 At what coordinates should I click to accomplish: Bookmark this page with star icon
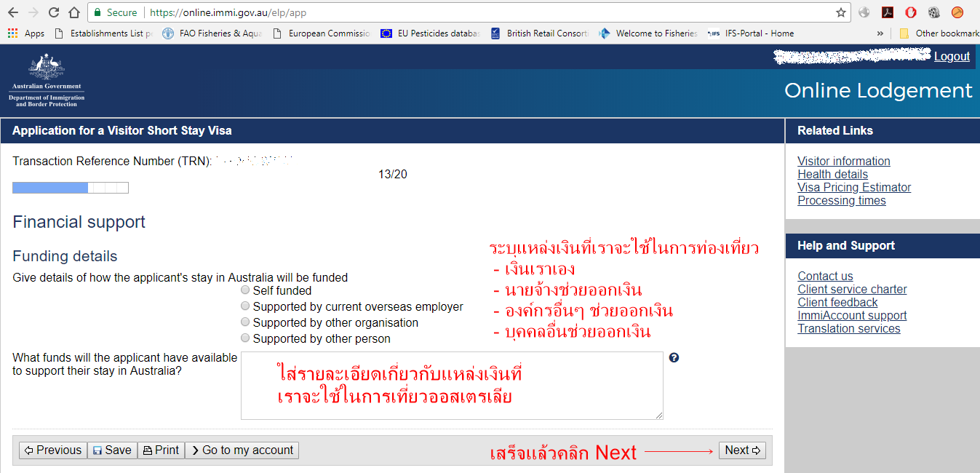(x=841, y=12)
